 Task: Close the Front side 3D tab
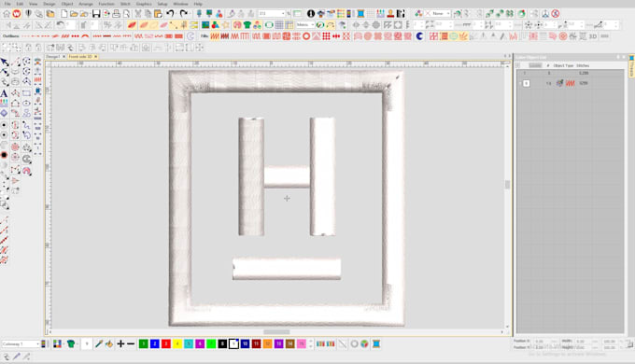96,57
